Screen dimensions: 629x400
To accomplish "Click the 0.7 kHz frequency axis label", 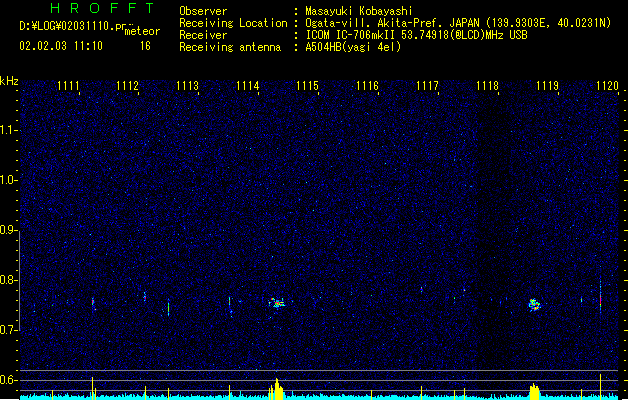I will coord(8,330).
